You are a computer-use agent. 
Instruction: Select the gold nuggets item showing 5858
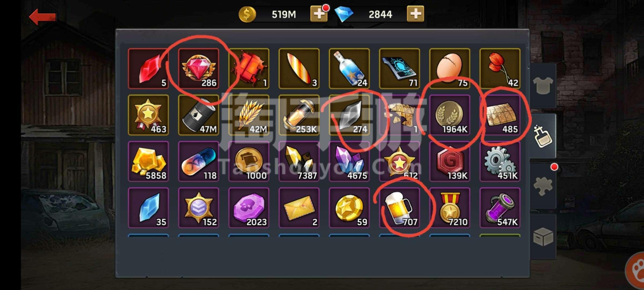tap(148, 161)
